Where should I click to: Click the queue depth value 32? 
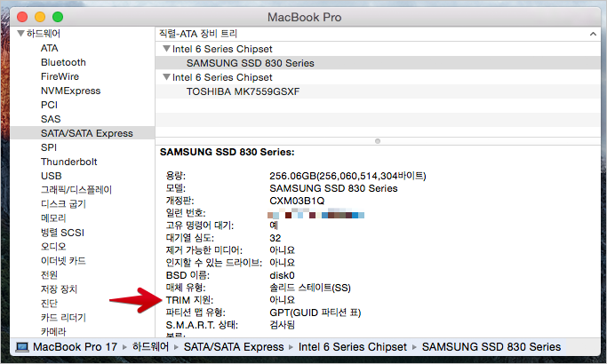pyautogui.click(x=276, y=238)
